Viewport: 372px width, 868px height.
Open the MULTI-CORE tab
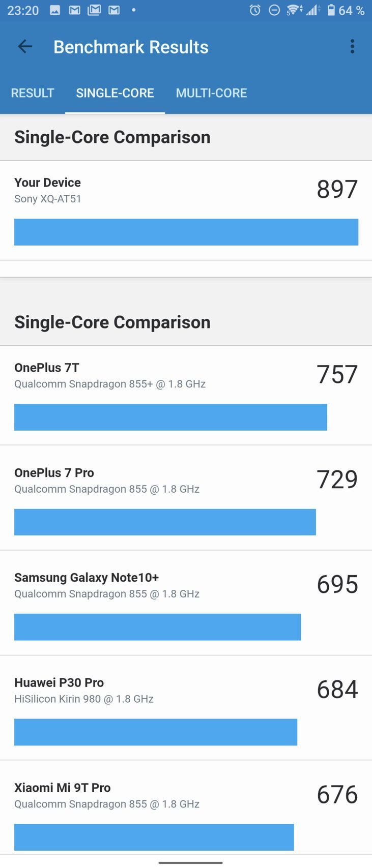[211, 93]
